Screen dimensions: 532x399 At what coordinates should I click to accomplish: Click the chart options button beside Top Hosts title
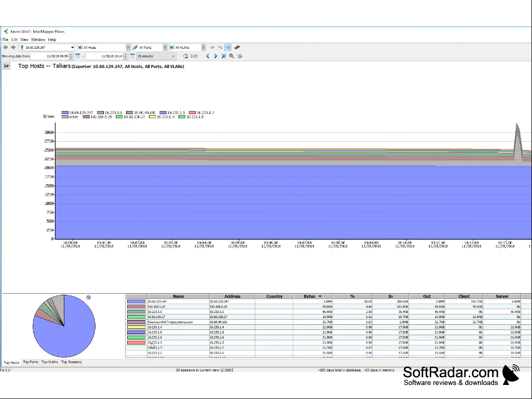(x=6, y=66)
